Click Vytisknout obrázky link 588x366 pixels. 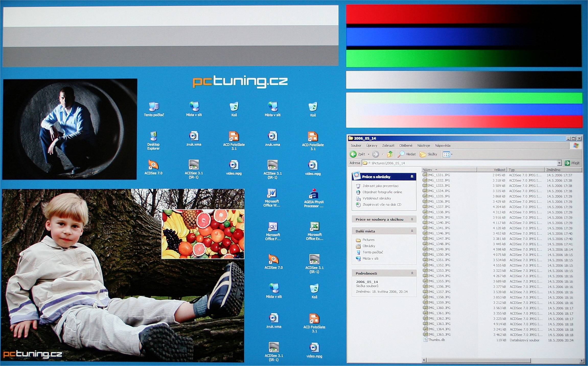[377, 198]
